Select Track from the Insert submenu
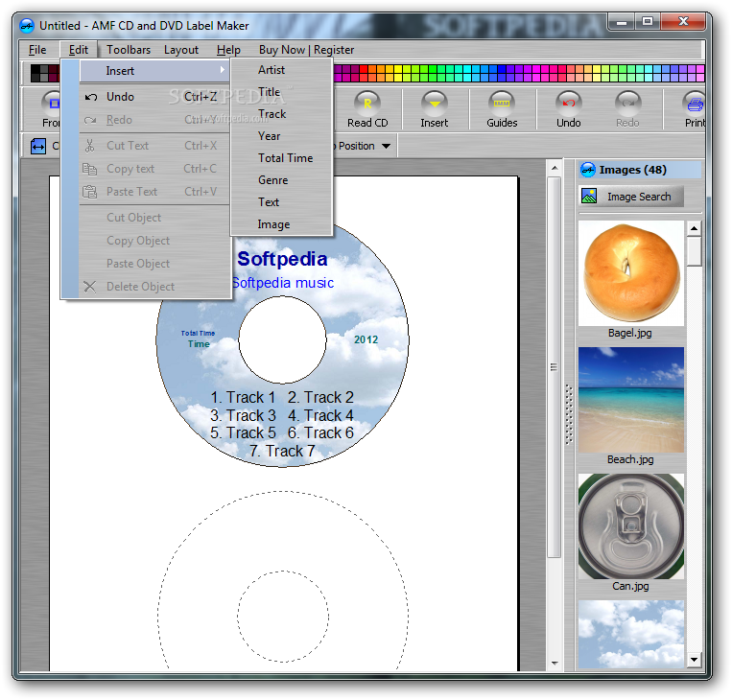 [x=282, y=114]
